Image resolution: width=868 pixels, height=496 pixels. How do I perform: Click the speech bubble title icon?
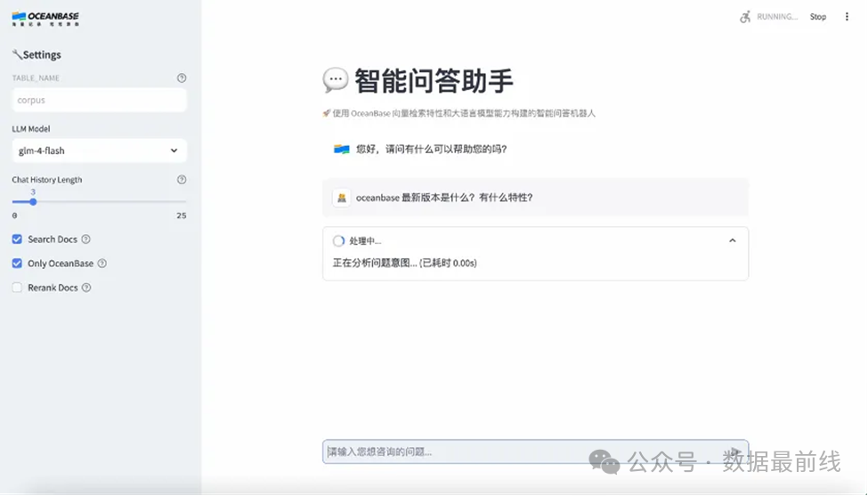click(x=336, y=80)
